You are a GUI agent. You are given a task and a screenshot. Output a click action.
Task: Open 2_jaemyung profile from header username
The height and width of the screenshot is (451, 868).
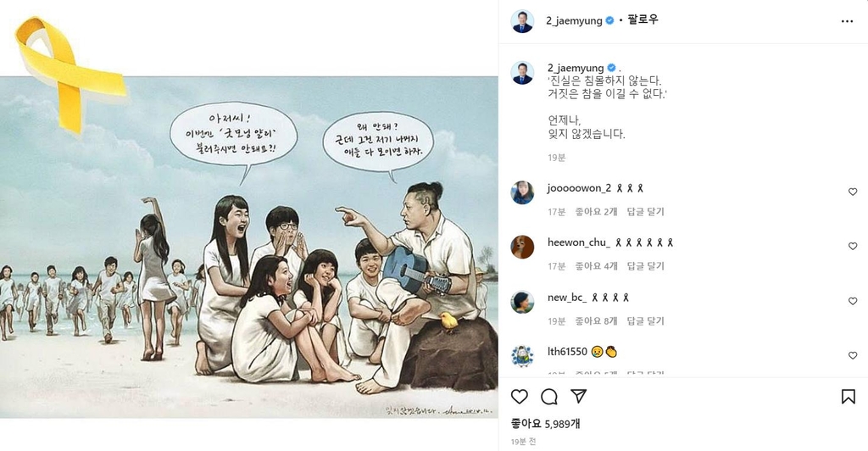[x=574, y=20]
